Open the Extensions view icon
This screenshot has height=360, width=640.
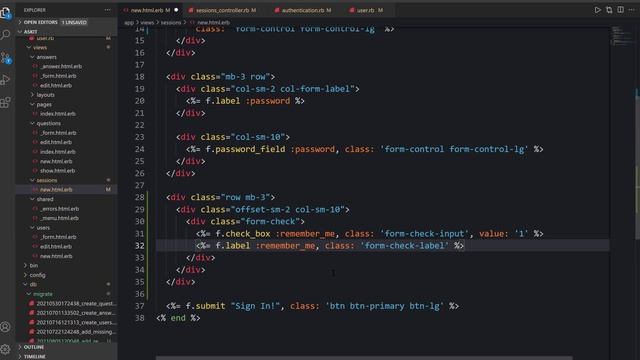coord(6,102)
